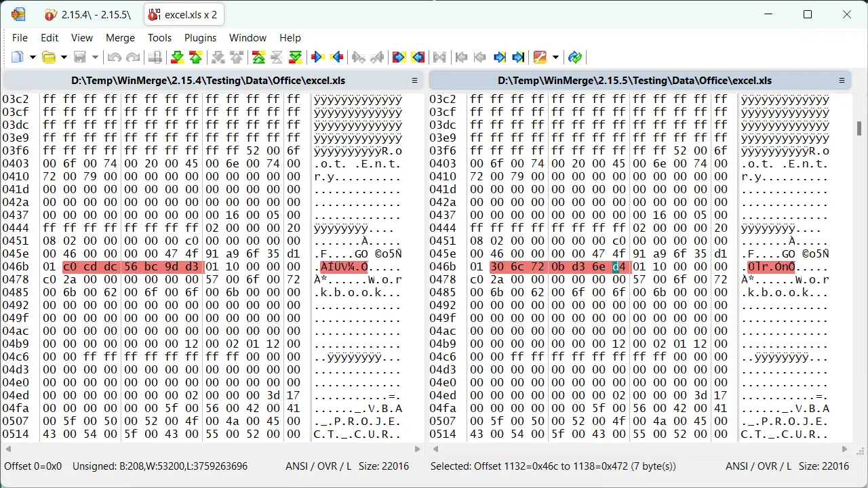Viewport: 868px width, 488px height.
Task: Jump to First Difference icon
Action: coord(258,58)
